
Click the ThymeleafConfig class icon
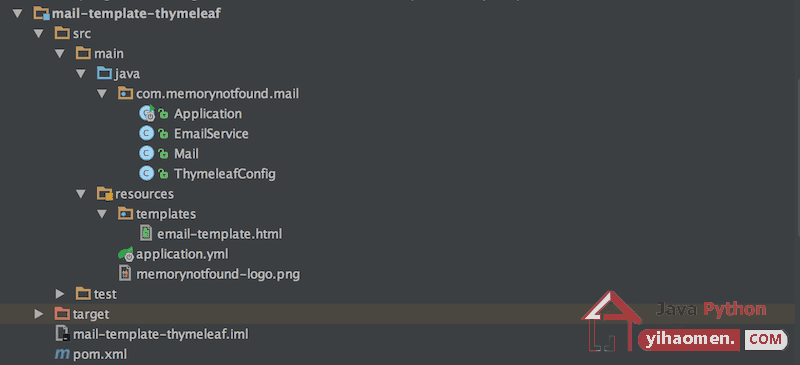pyautogui.click(x=146, y=174)
